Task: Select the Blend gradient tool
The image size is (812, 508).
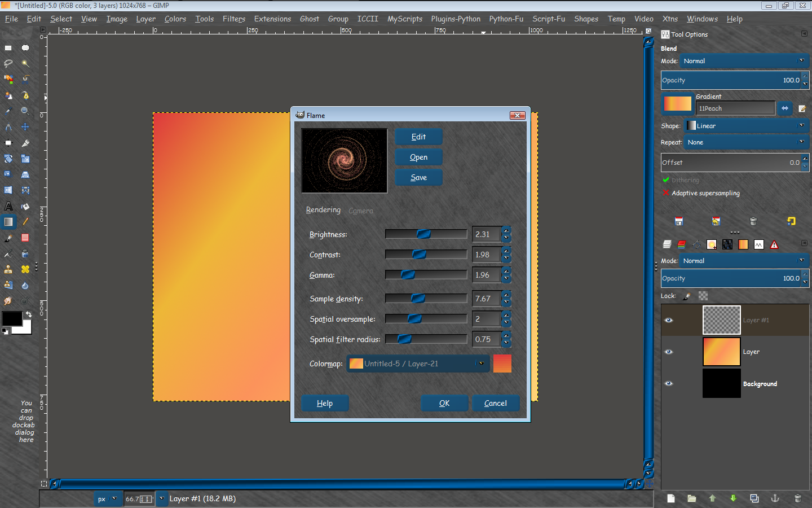Action: (x=8, y=222)
